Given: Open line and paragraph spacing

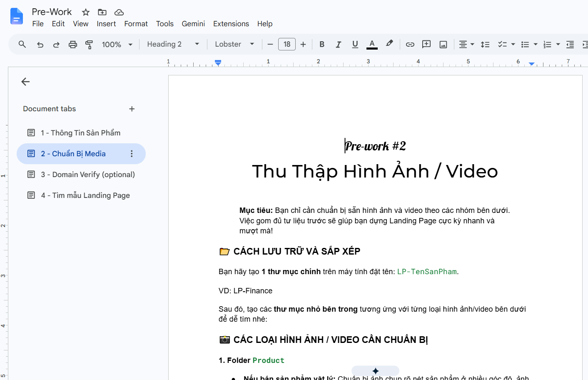Looking at the screenshot, I should pyautogui.click(x=485, y=44).
